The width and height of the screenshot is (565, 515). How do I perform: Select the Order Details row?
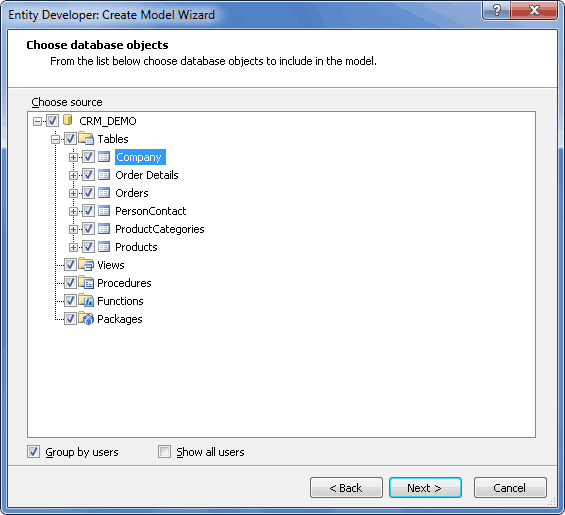(147, 175)
